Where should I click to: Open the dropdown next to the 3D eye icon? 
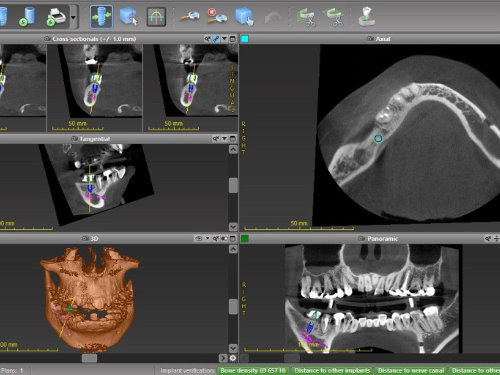(x=207, y=239)
